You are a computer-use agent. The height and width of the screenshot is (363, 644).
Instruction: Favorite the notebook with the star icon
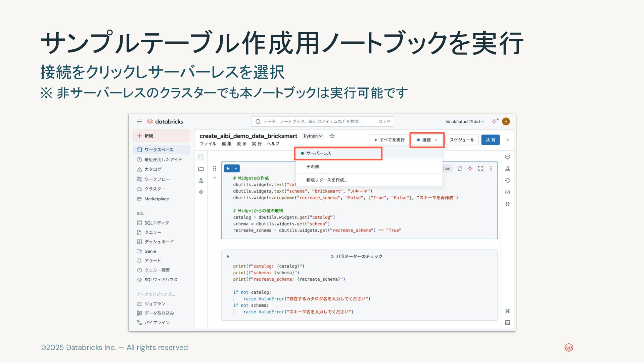click(x=332, y=136)
